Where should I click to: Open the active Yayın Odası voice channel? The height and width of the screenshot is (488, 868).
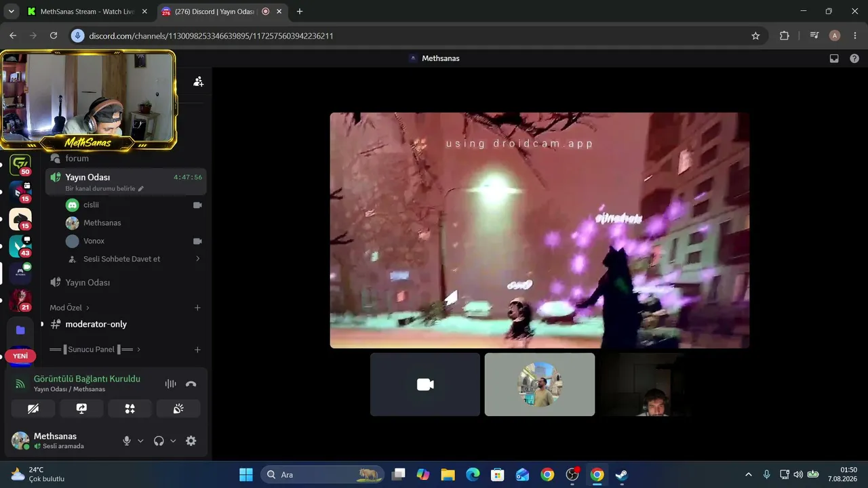126,182
